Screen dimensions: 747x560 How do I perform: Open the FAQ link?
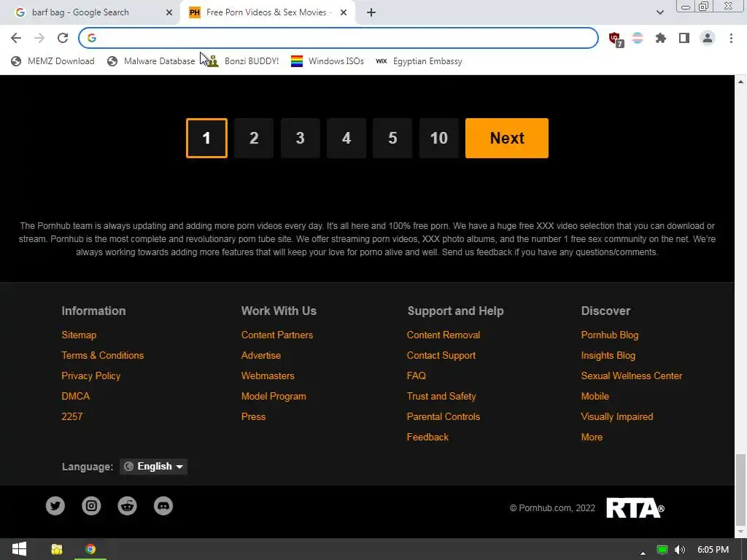[417, 376]
